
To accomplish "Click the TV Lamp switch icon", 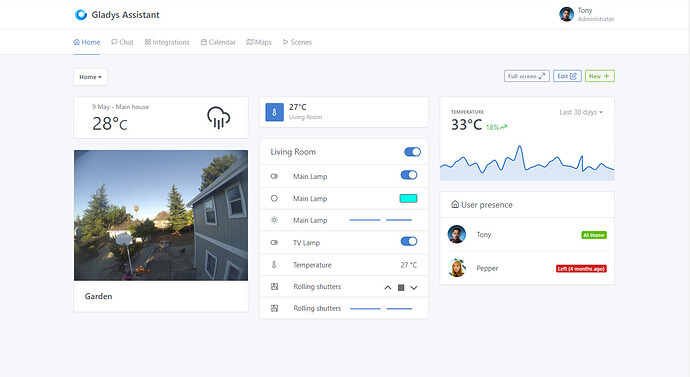I will [x=274, y=242].
